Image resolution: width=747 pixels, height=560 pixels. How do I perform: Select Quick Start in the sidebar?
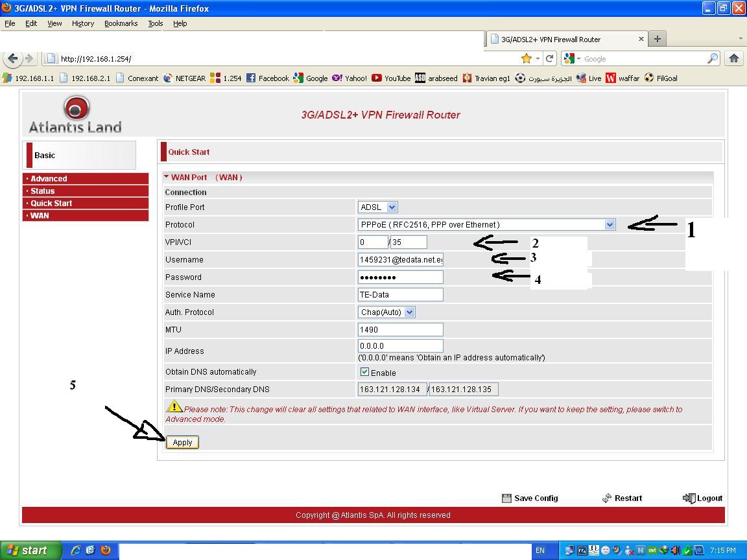point(86,204)
